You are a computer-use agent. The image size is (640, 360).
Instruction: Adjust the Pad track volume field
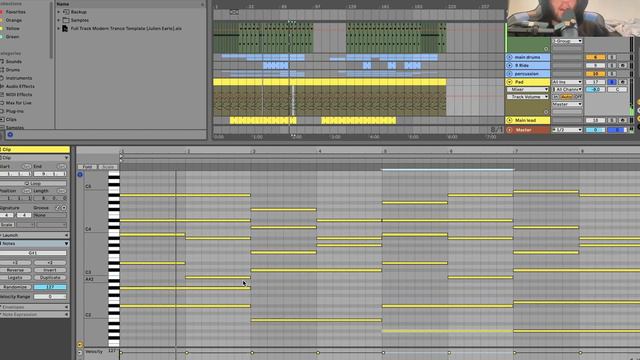pos(595,89)
